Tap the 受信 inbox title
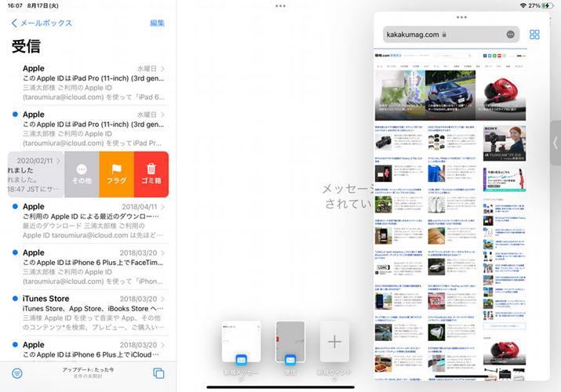This screenshot has height=392, width=561. [26, 46]
